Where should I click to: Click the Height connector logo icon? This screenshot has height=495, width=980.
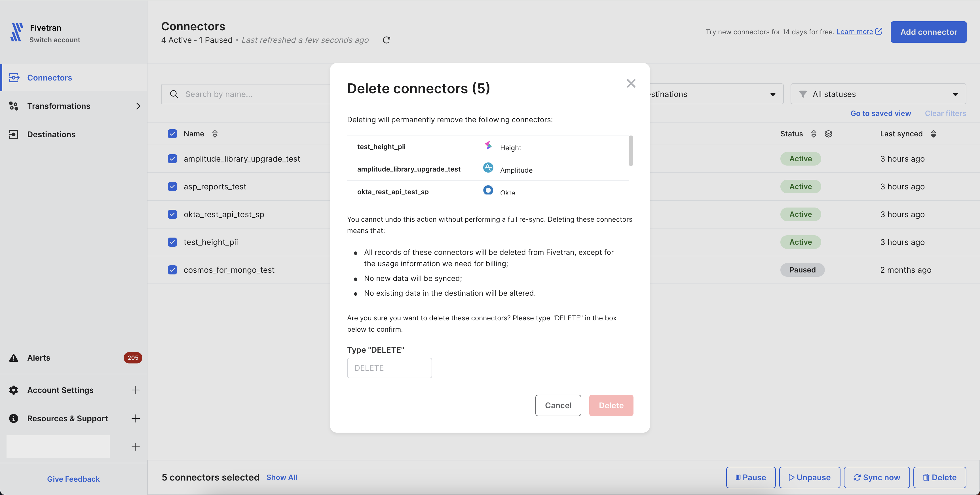(x=488, y=145)
